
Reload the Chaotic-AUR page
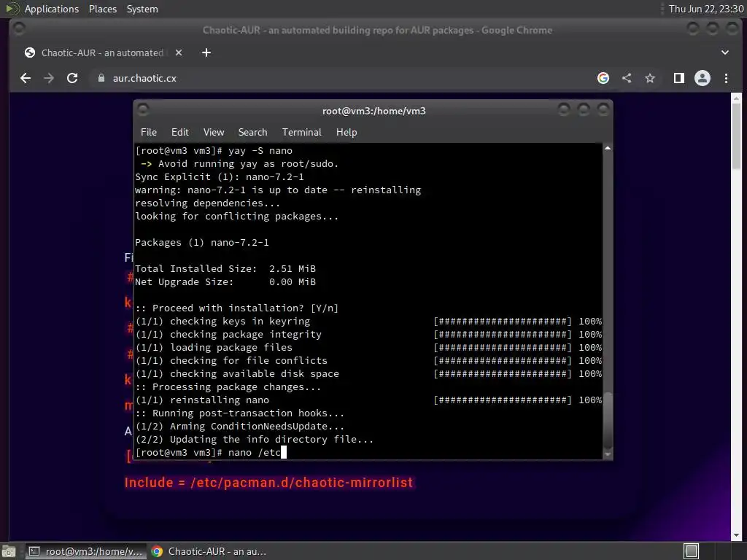click(72, 78)
